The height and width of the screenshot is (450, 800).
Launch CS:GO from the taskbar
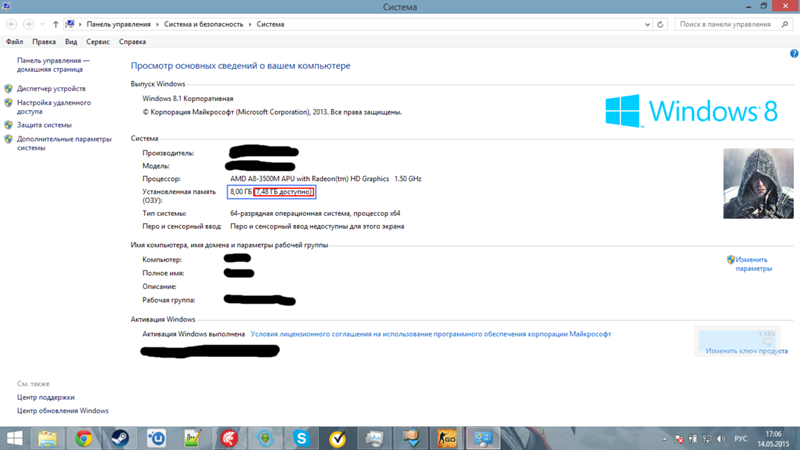447,438
